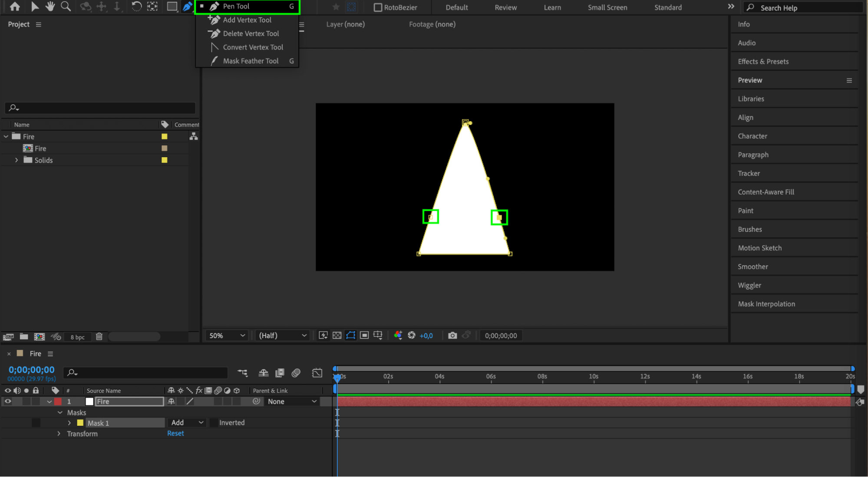Delete selected item with trash icon
This screenshot has height=477, width=868.
(99, 337)
